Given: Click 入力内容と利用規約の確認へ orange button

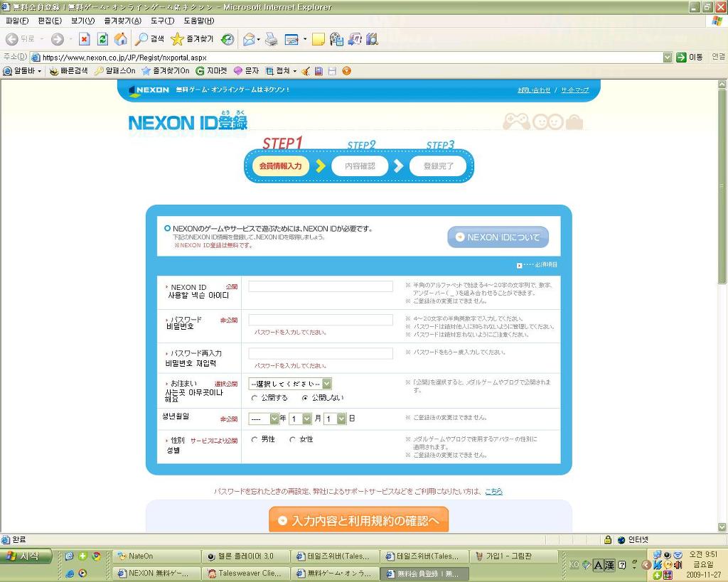Looking at the screenshot, I should [x=358, y=519].
